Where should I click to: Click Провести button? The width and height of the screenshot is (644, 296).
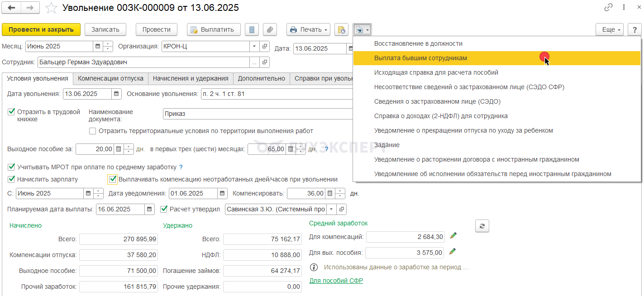coord(157,29)
